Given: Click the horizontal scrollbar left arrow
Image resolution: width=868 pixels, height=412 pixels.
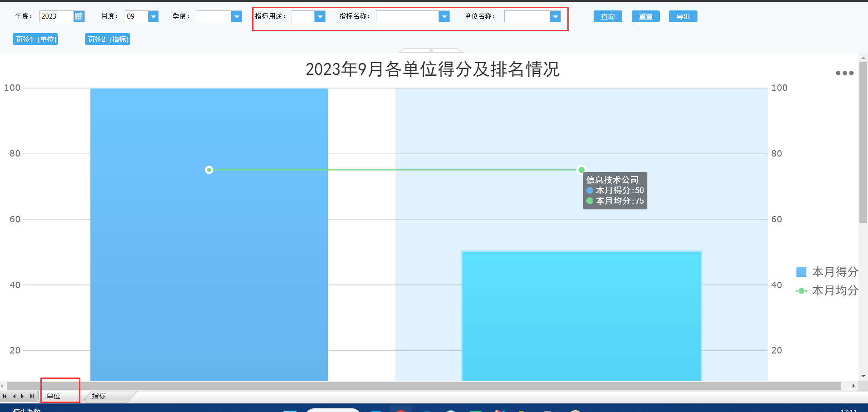Looking at the screenshot, I should coord(3,386).
